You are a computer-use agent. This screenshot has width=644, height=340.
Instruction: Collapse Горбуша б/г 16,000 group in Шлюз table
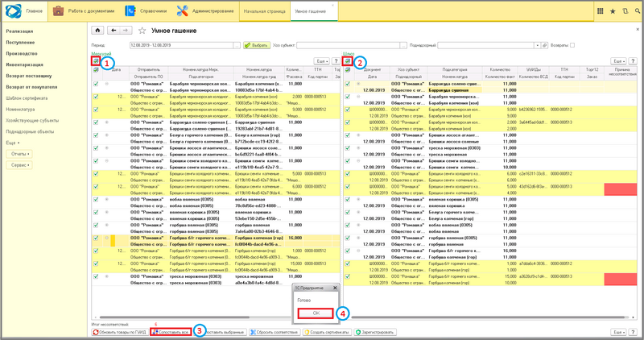pyautogui.click(x=358, y=251)
